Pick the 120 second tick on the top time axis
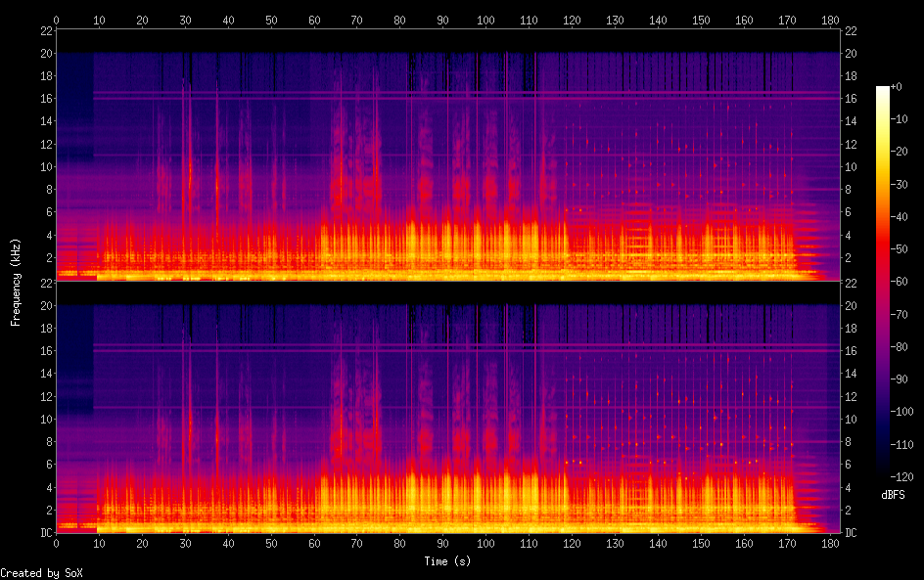Viewport: 924px width, 580px height. click(572, 19)
